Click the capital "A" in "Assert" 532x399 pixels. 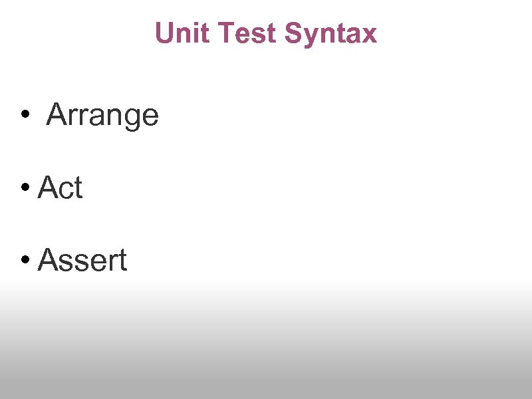47,260
